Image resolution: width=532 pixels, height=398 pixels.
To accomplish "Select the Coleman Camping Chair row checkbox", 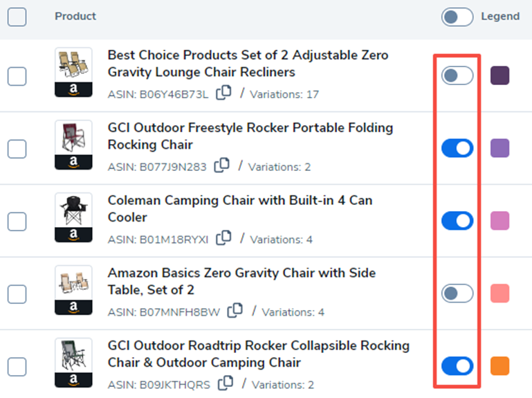I will click(x=17, y=221).
